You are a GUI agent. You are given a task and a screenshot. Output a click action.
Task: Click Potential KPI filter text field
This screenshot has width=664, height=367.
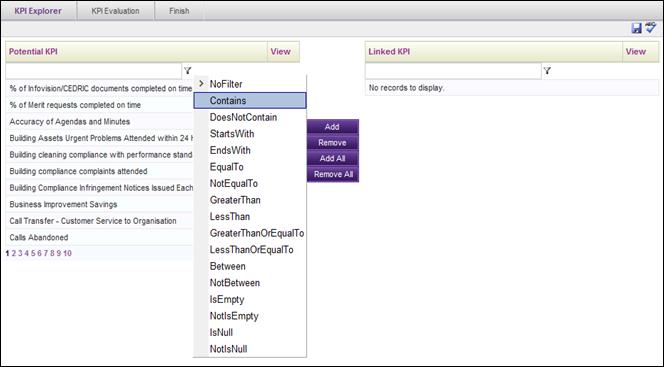(94, 71)
